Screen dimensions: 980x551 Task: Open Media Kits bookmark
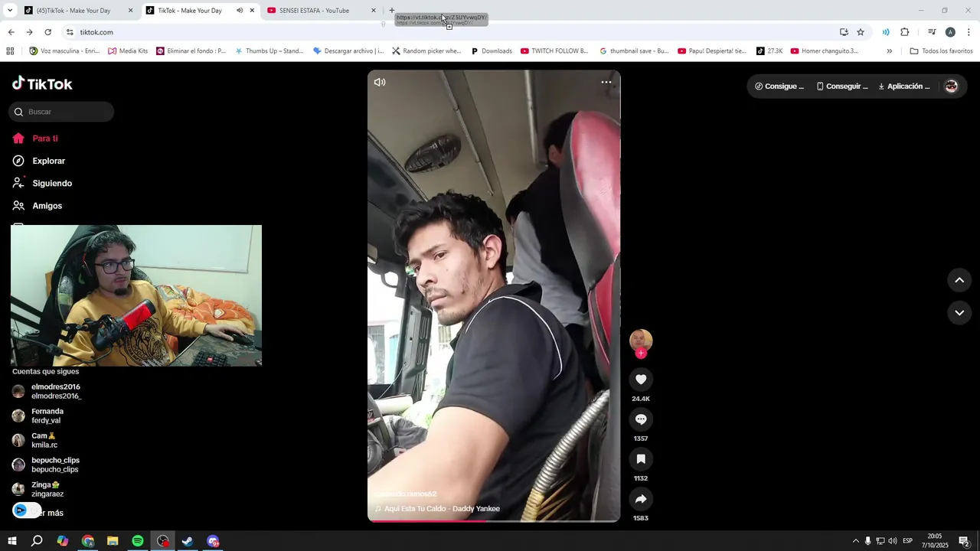[128, 51]
